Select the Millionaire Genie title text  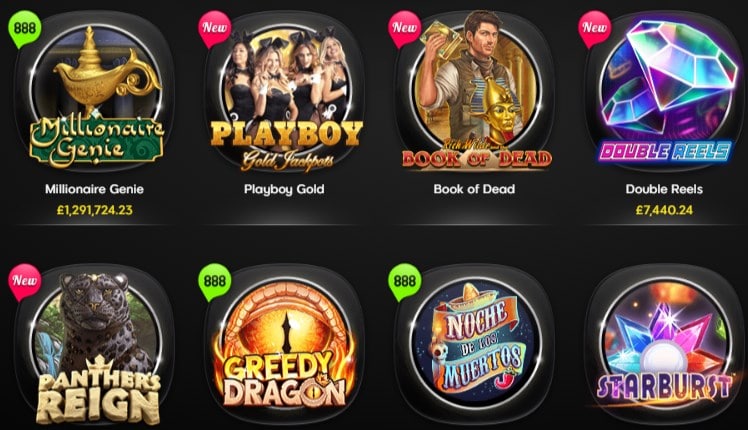pyautogui.click(x=94, y=189)
